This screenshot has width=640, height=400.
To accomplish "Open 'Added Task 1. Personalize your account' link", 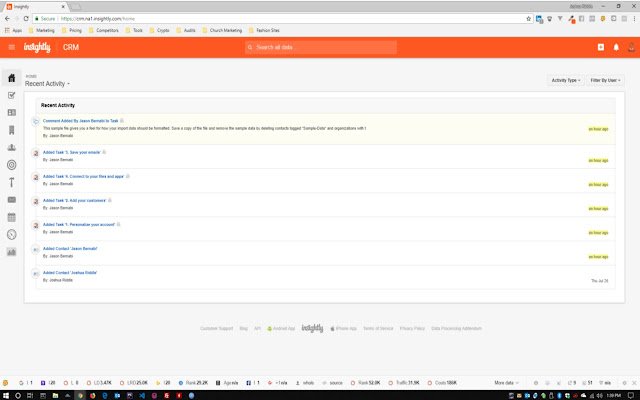I will point(79,224).
